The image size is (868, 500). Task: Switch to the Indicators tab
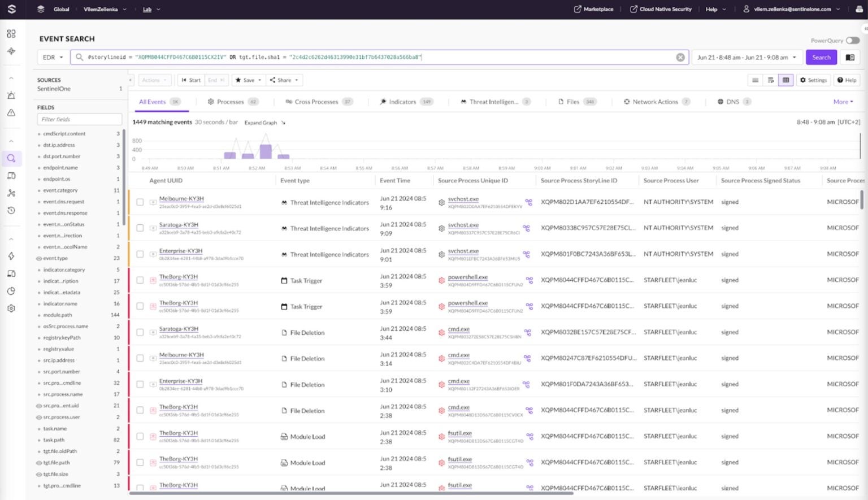click(x=406, y=102)
